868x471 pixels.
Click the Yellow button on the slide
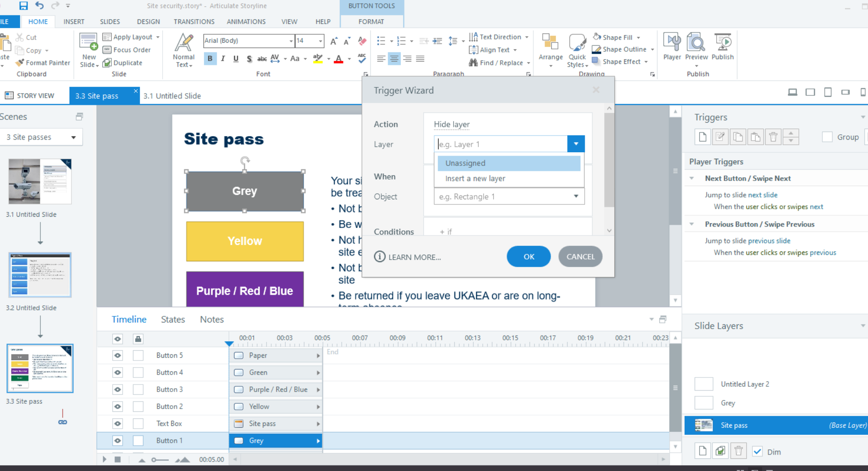(245, 241)
